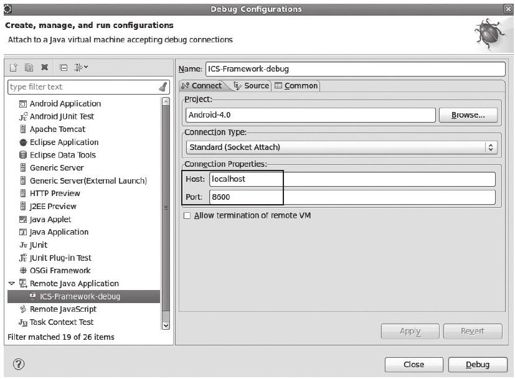Click the Eclipse Data Tools label
Image resolution: width=515 pixels, height=379 pixels.
click(x=63, y=155)
